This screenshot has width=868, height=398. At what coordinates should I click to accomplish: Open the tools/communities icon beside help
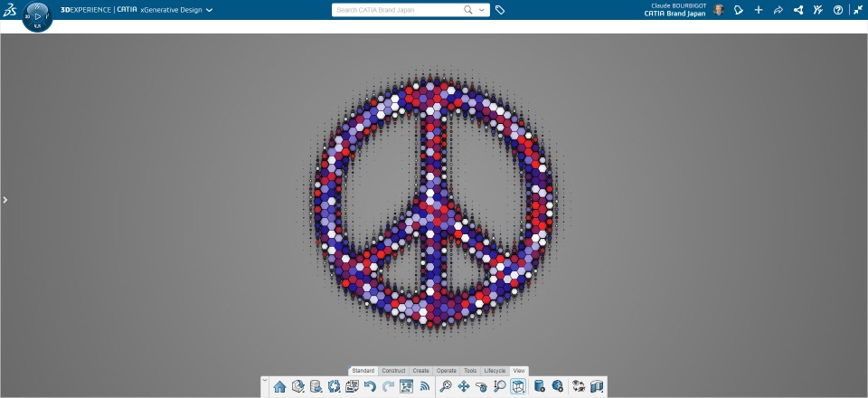click(x=818, y=10)
